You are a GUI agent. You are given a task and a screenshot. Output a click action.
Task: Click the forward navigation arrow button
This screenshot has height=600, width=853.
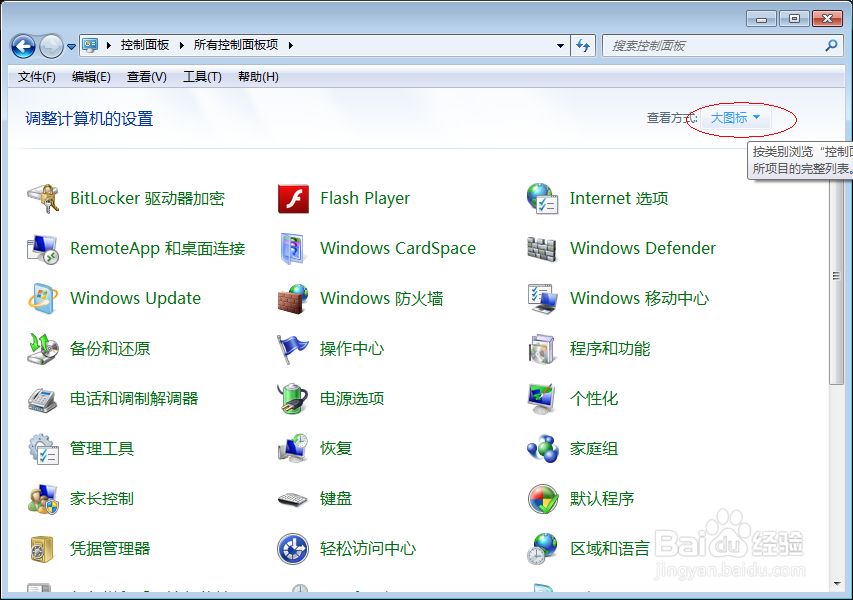[x=52, y=46]
